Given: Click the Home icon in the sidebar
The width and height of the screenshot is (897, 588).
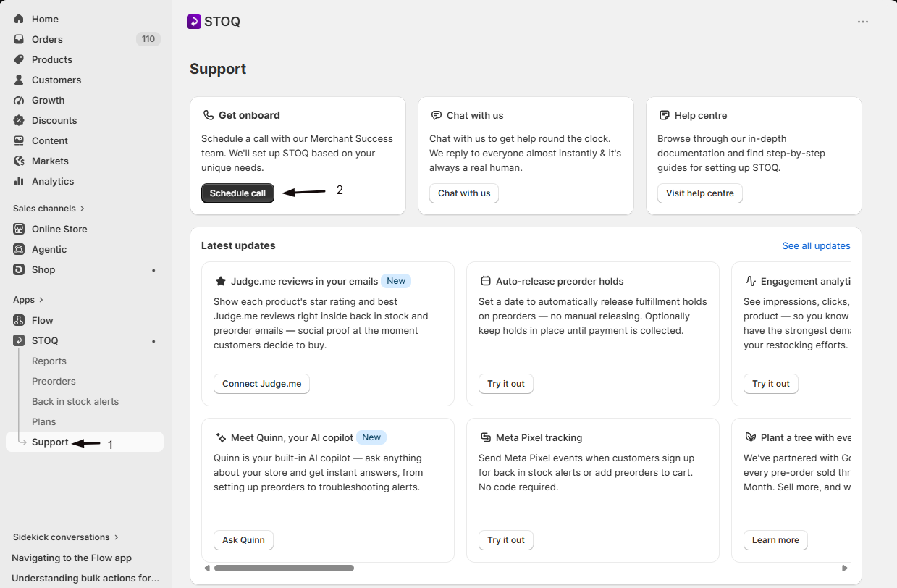Looking at the screenshot, I should point(19,19).
